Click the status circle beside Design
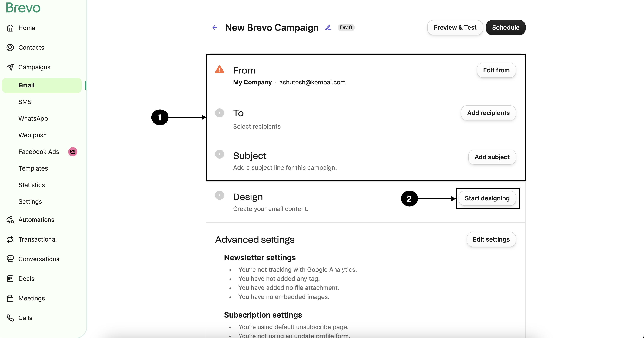644x338 pixels. (220, 195)
